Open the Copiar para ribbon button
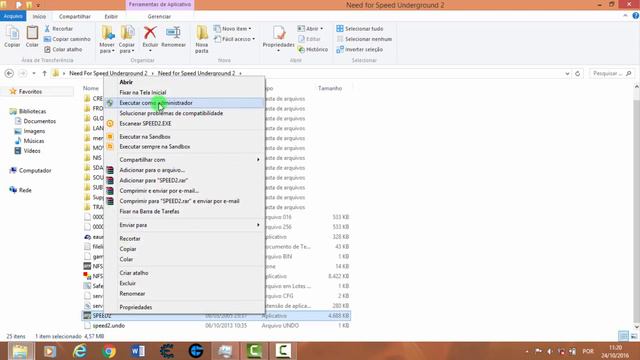Image resolution: width=640 pixels, height=360 pixels. click(127, 39)
